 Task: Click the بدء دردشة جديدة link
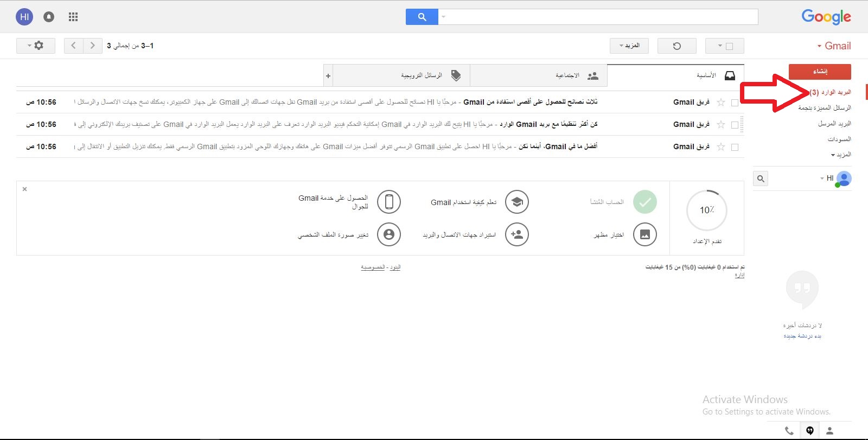[x=802, y=336]
